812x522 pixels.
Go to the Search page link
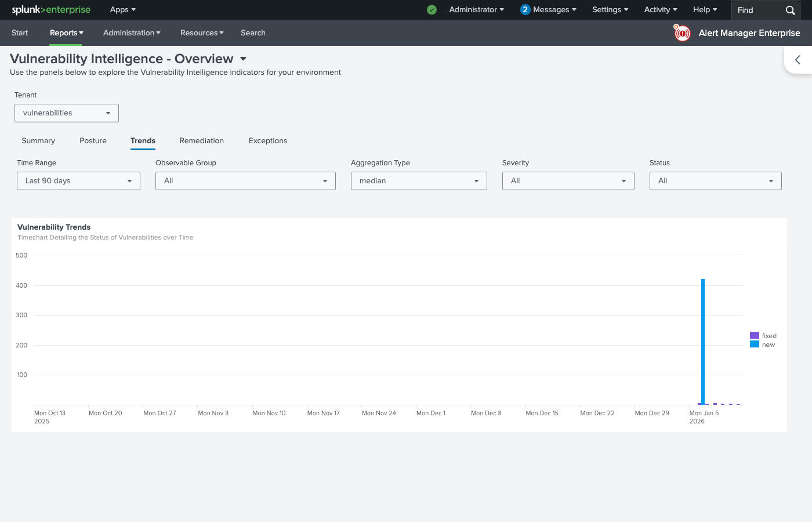coord(253,33)
